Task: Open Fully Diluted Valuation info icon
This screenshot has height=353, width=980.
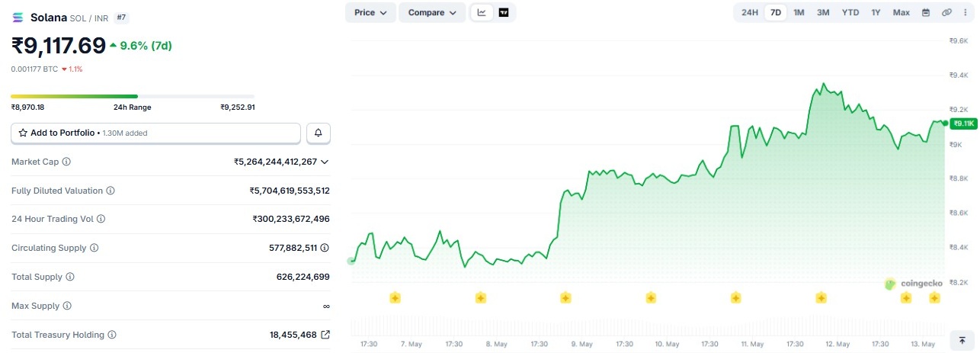Action: [x=110, y=191]
